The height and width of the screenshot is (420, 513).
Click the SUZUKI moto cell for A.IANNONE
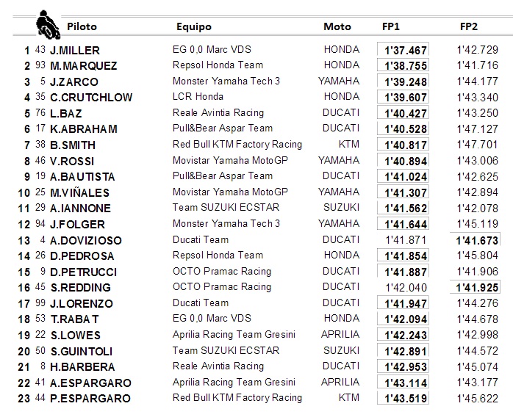point(342,207)
